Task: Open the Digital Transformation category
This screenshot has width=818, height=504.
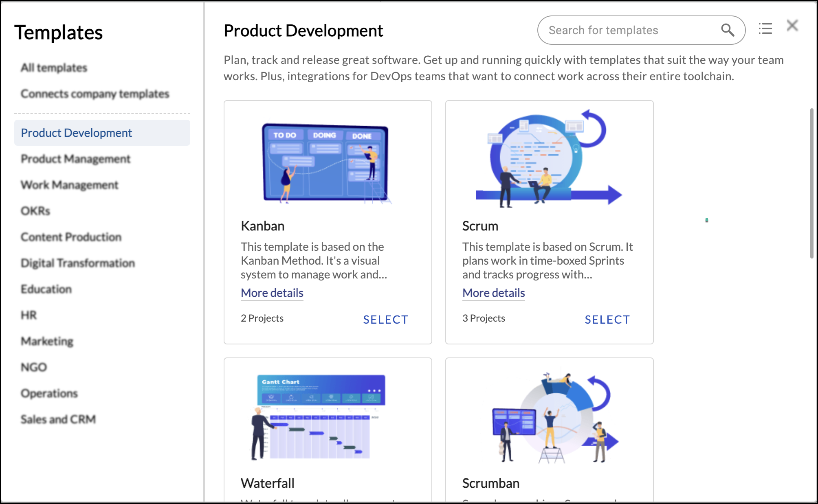Action: pyautogui.click(x=78, y=263)
